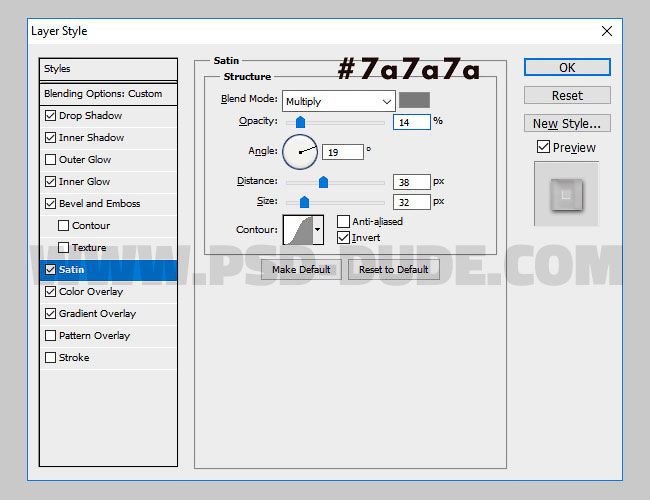Select the Stroke settings row

click(108, 357)
